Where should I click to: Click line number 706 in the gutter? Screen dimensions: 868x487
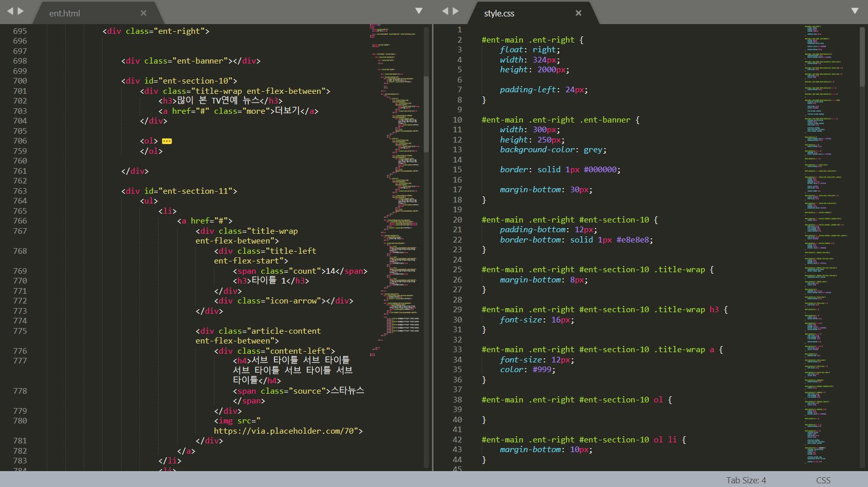[20, 141]
